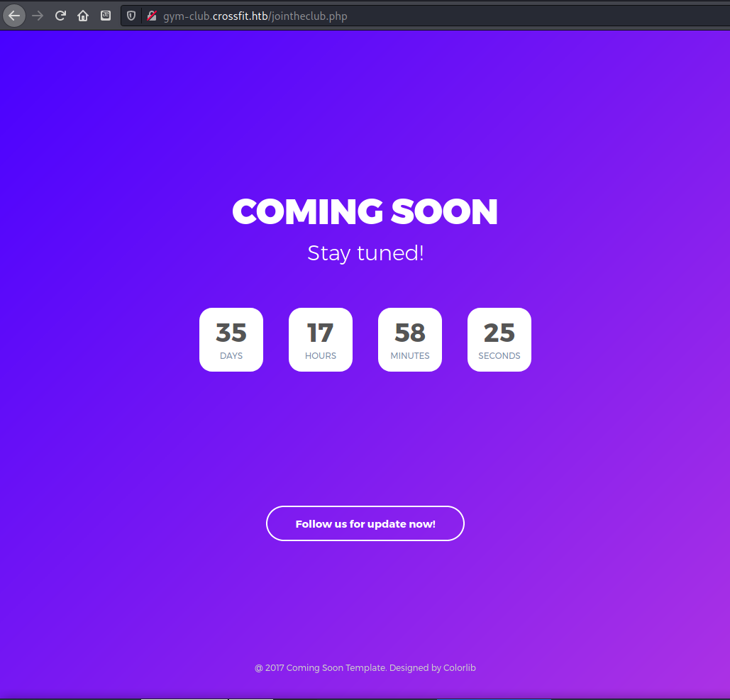Click the Hours countdown box
730x700 pixels.
321,340
